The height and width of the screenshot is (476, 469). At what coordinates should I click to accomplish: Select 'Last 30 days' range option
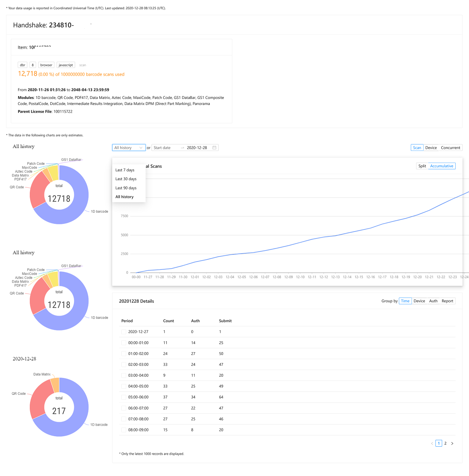coord(126,179)
